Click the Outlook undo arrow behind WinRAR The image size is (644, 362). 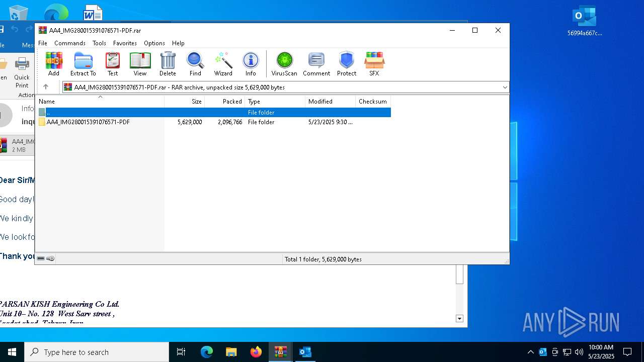[x=15, y=29]
